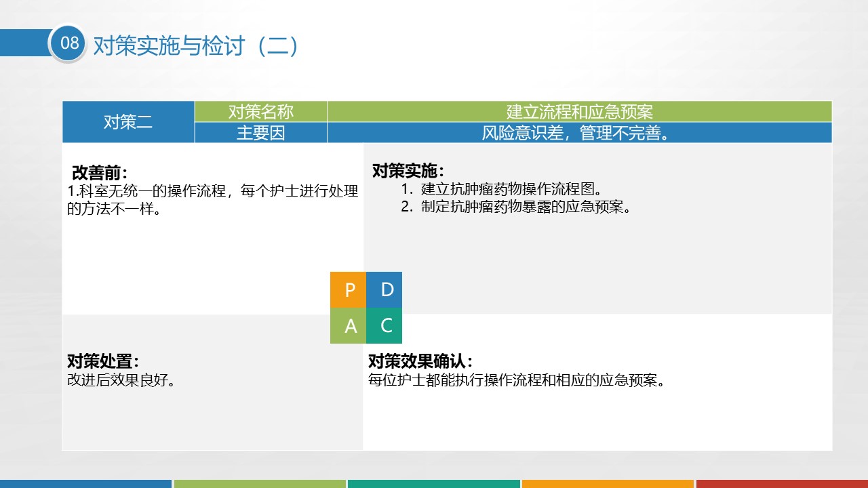Click the 对策二 table cell
868x488 pixels.
(128, 122)
